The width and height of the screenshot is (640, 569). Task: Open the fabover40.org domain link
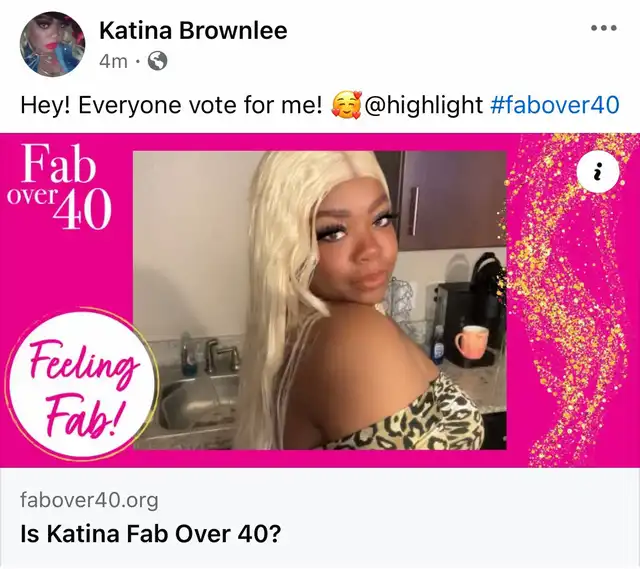pyautogui.click(x=89, y=499)
